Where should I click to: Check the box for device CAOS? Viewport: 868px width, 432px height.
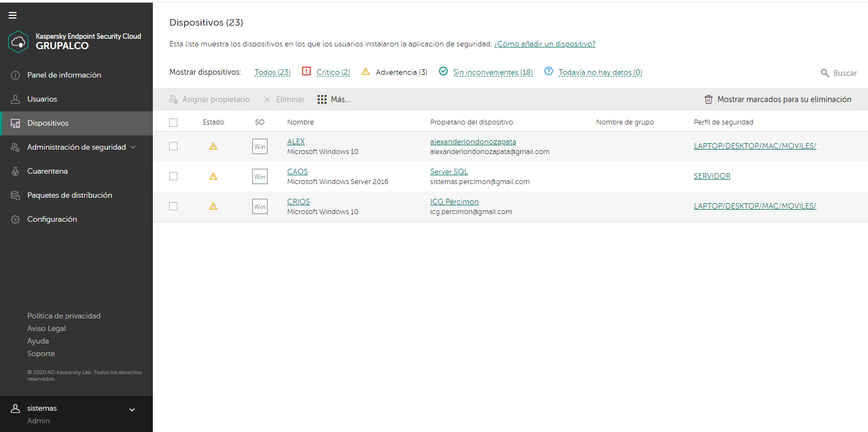pos(174,176)
